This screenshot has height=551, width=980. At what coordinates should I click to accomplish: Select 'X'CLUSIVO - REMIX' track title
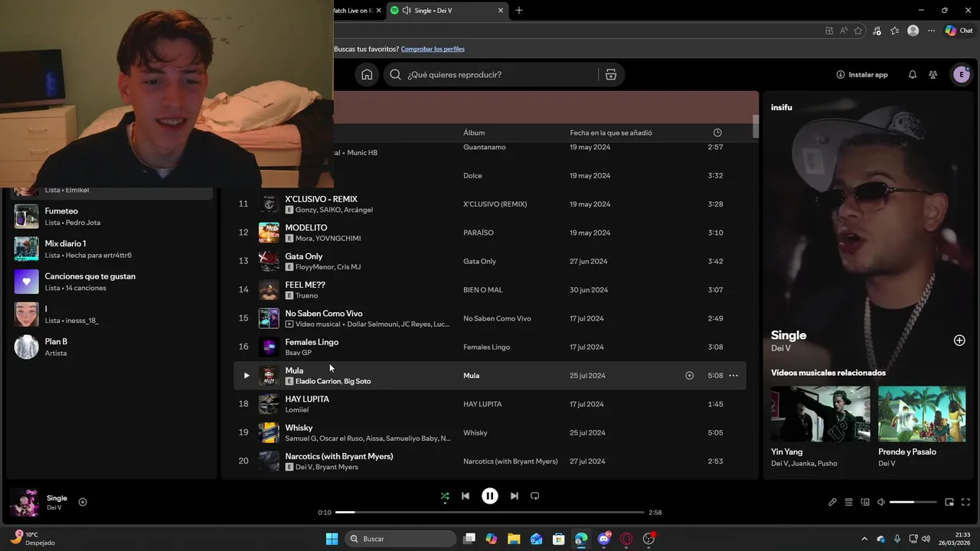[322, 199]
